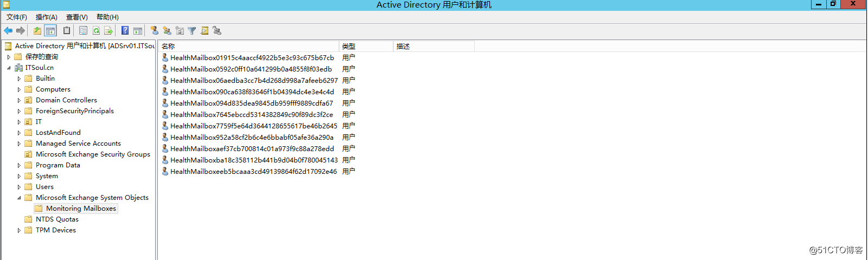This screenshot has width=868, height=260.
Task: Expand the Builtin folder
Action: coord(19,79)
